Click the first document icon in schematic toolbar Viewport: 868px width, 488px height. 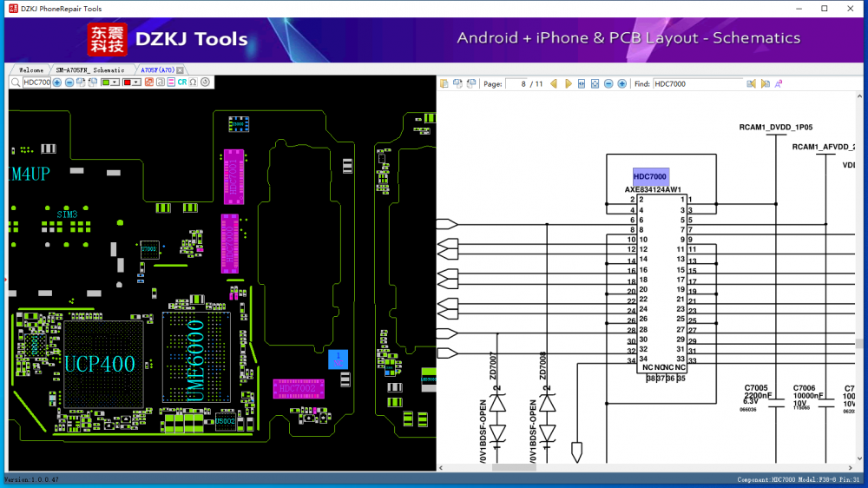[444, 84]
